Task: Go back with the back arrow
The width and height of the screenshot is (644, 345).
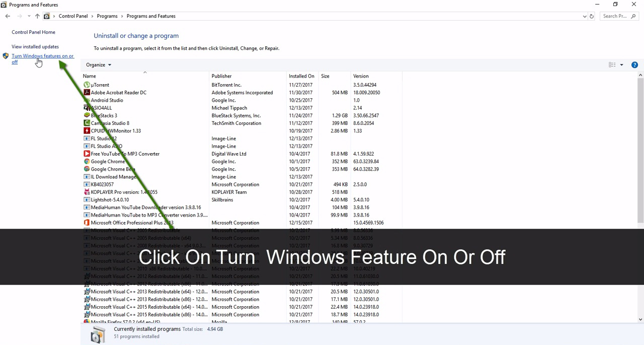Action: 8,16
